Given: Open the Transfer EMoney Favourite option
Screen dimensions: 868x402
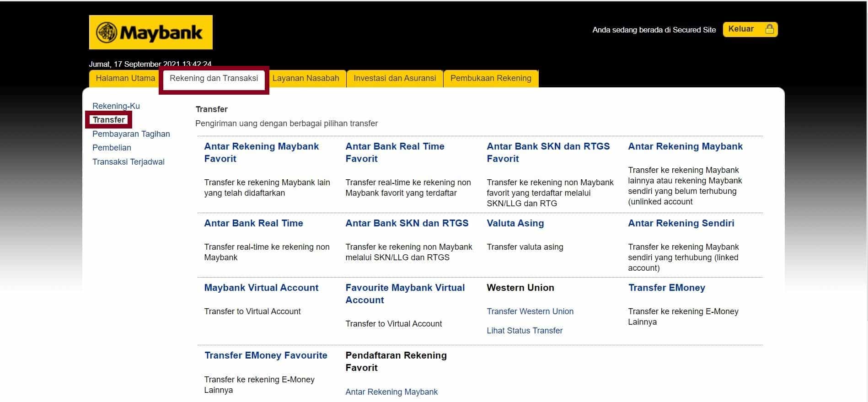Looking at the screenshot, I should 266,355.
